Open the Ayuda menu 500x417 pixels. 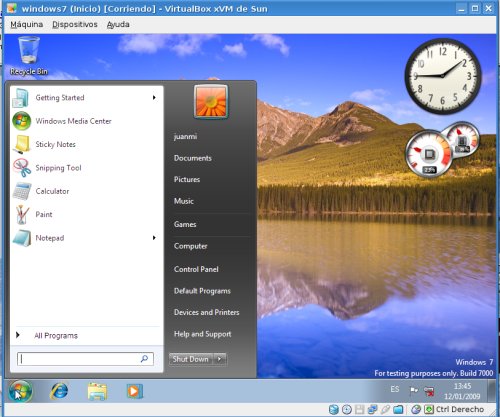click(x=118, y=24)
